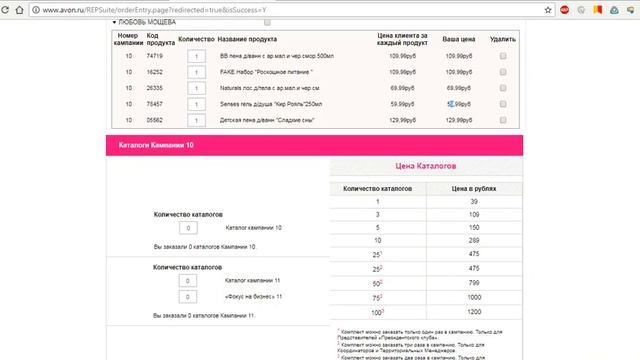Image resolution: width=640 pixels, height=360 pixels.
Task: Click product name BB пена д/ванн
Action: (x=277, y=56)
